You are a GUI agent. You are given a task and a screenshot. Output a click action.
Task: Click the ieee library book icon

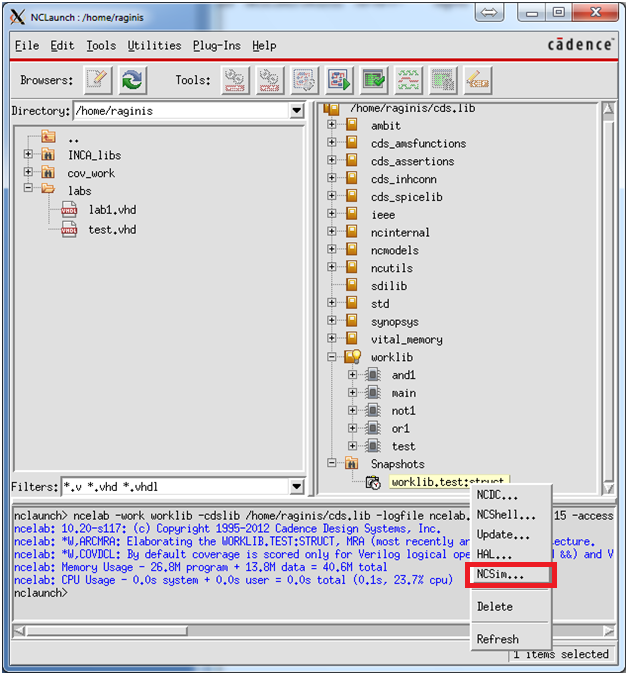pyautogui.click(x=352, y=214)
